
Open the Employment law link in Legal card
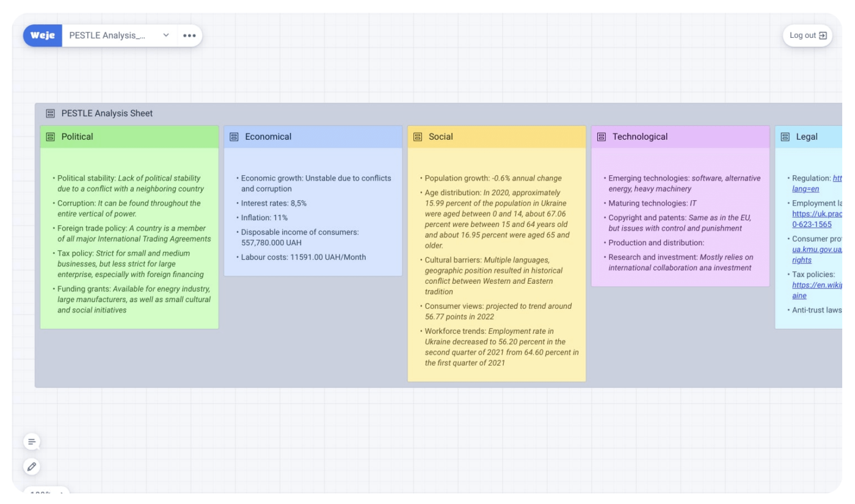(x=817, y=219)
